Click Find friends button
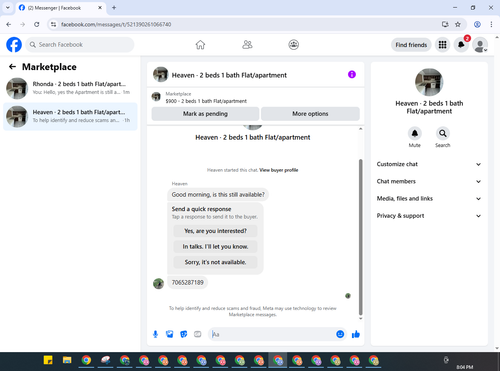The width and height of the screenshot is (500, 371). point(411,45)
